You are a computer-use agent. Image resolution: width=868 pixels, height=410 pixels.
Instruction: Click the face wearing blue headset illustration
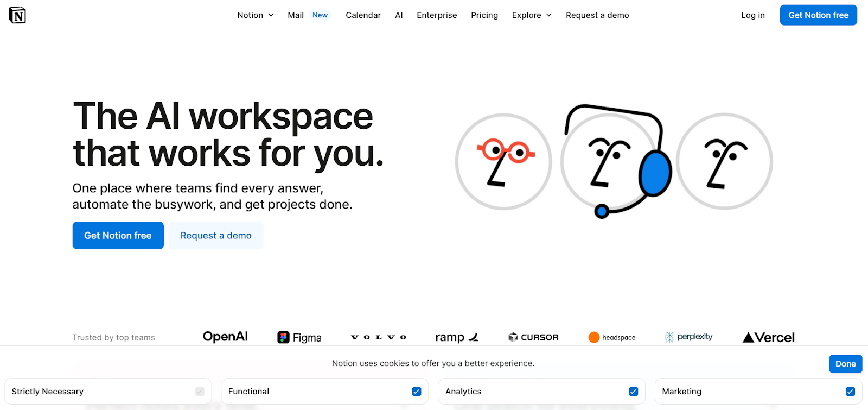(616, 161)
